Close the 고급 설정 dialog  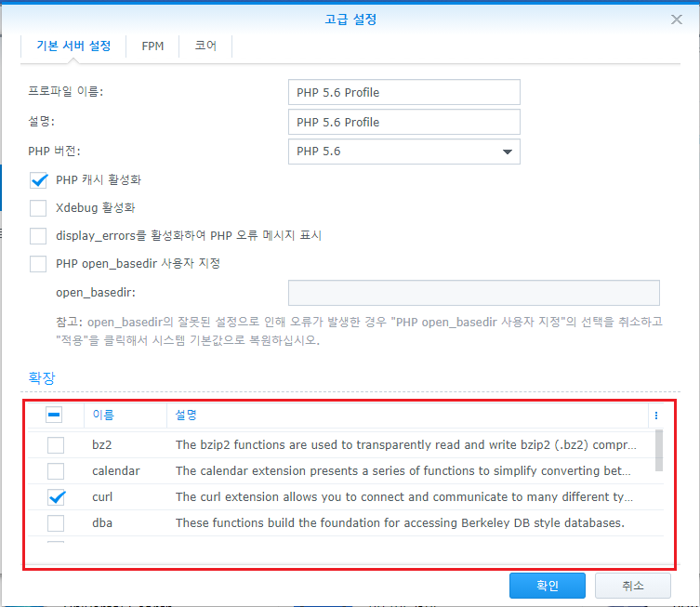[x=677, y=20]
